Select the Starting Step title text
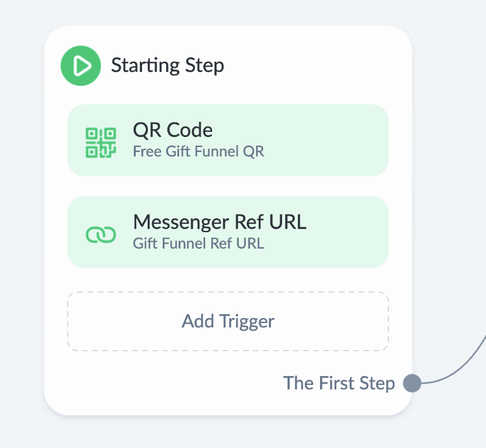 (x=167, y=65)
